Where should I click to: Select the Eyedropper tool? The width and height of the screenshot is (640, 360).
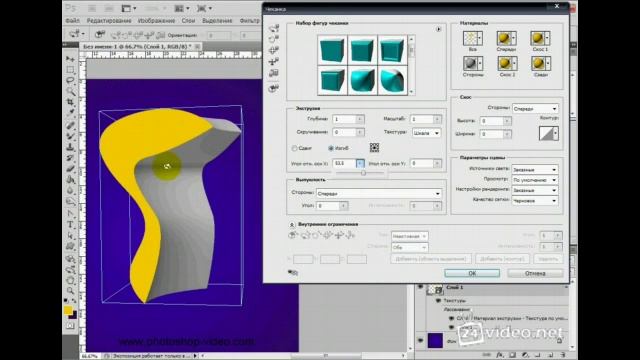click(x=71, y=112)
